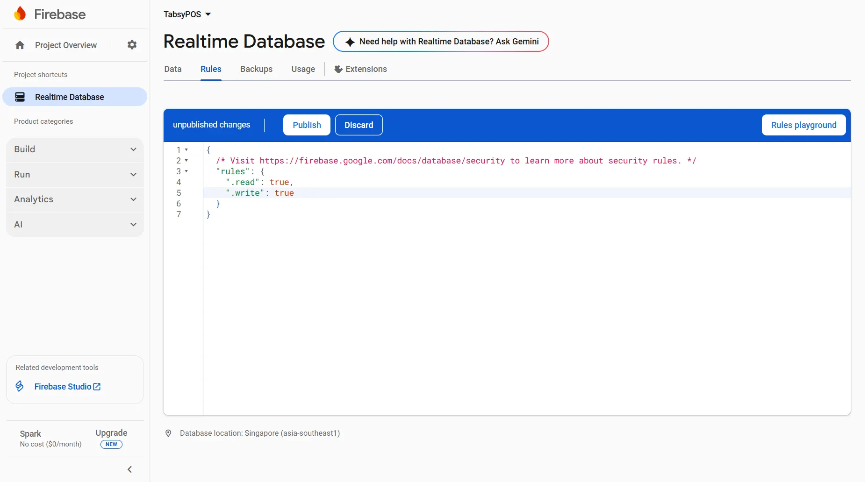Image resolution: width=868 pixels, height=482 pixels.
Task: Click the external link icon beside Firebase Studio
Action: click(x=97, y=387)
